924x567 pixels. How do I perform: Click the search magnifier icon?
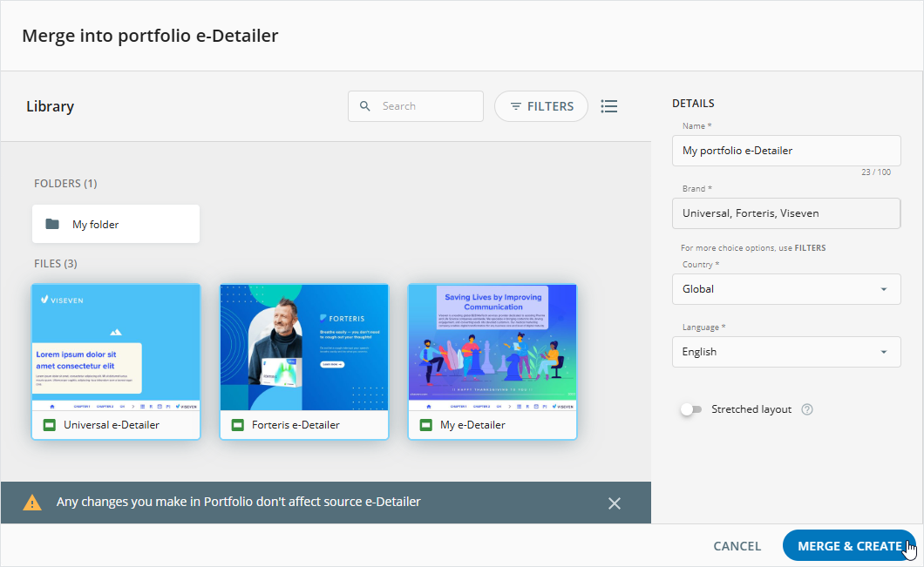[x=365, y=106]
